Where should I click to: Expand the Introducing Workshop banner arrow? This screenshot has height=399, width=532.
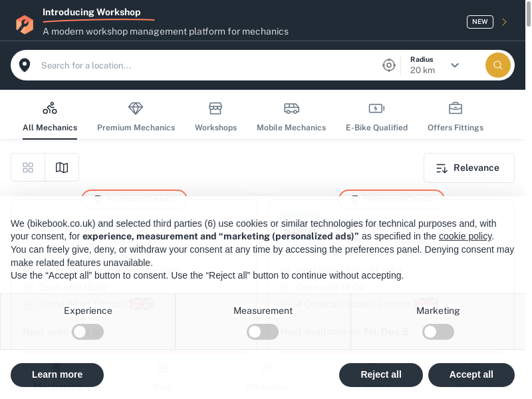pyautogui.click(x=504, y=22)
